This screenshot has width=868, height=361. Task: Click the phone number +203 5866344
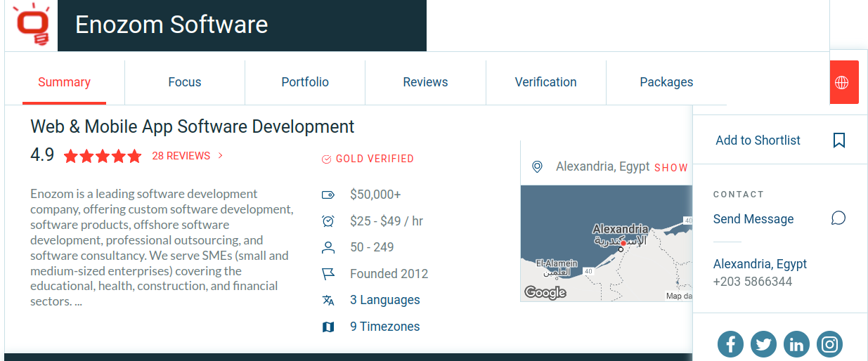[753, 282]
